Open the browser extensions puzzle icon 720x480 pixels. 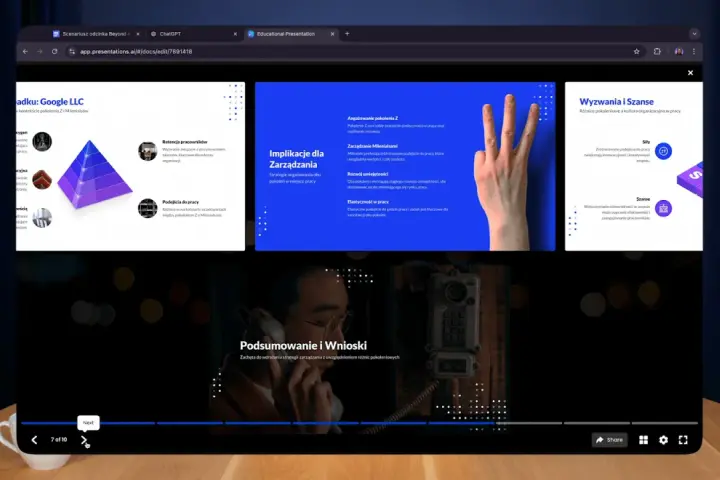pyautogui.click(x=657, y=51)
